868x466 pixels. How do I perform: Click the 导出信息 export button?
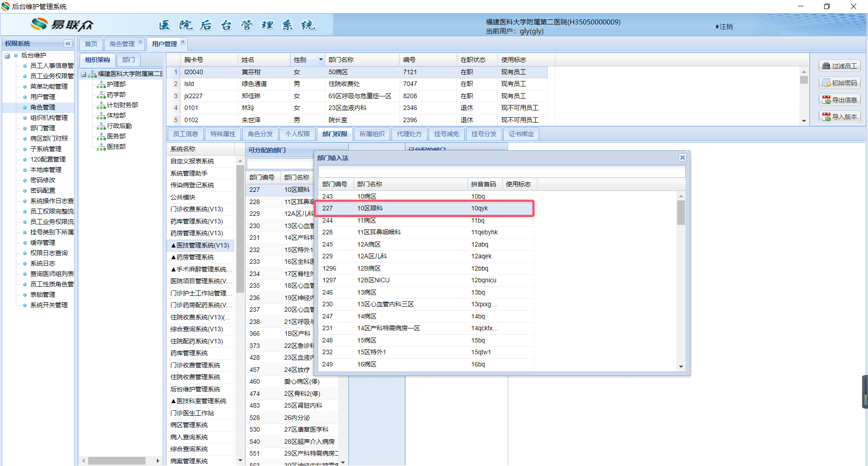(x=840, y=100)
